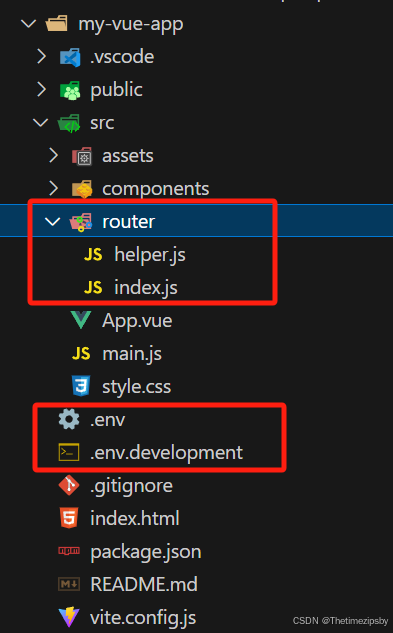Screen dimensions: 393x633
Task: Expand the public folder arrow
Action: pyautogui.click(x=41, y=90)
